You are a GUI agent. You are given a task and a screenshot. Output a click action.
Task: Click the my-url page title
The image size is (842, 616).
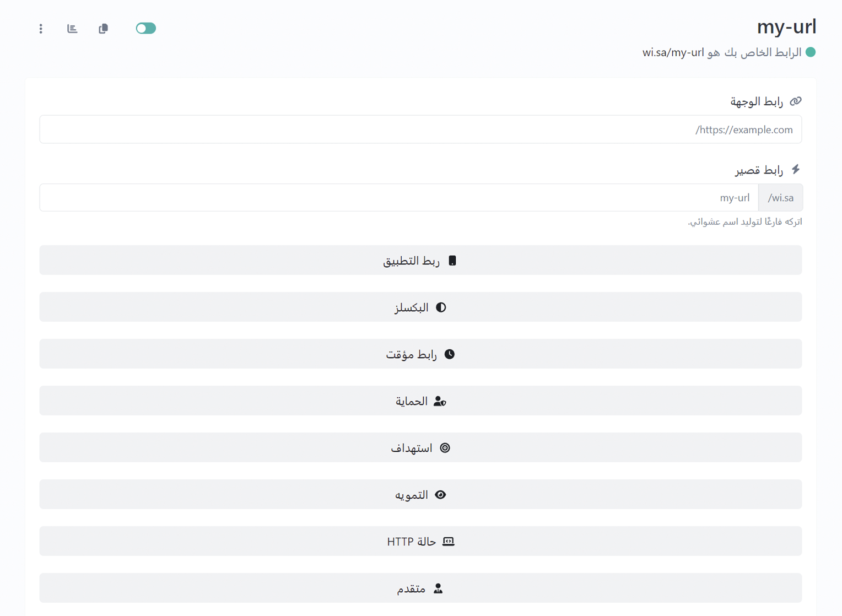coord(786,27)
